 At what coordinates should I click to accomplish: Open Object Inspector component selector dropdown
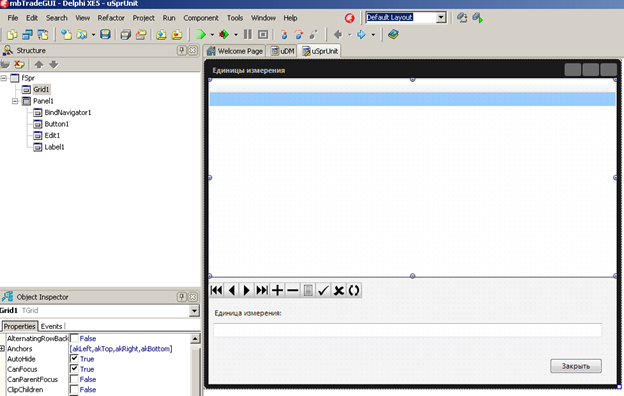194,310
